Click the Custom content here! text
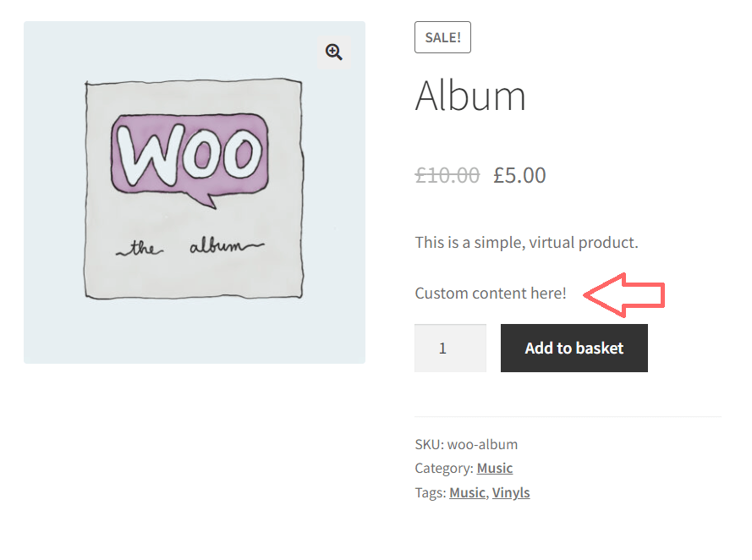The image size is (752, 560). click(490, 293)
